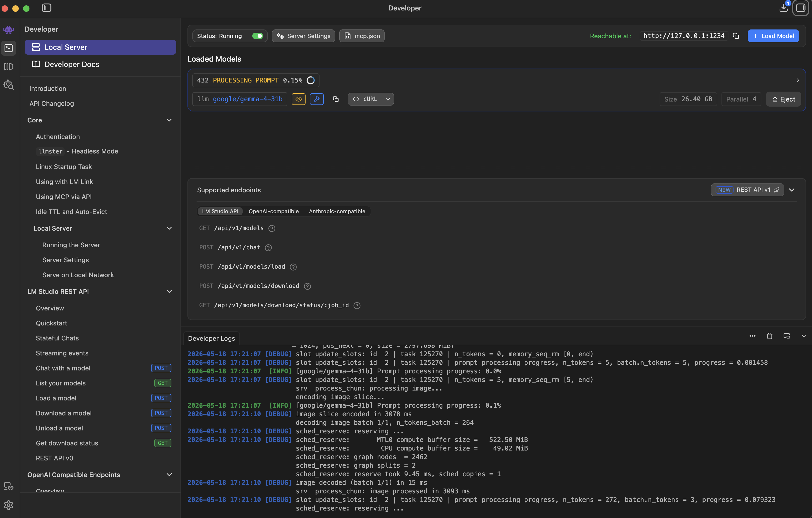Toggle the left sidebar panel icon
The height and width of the screenshot is (518, 812).
47,8
